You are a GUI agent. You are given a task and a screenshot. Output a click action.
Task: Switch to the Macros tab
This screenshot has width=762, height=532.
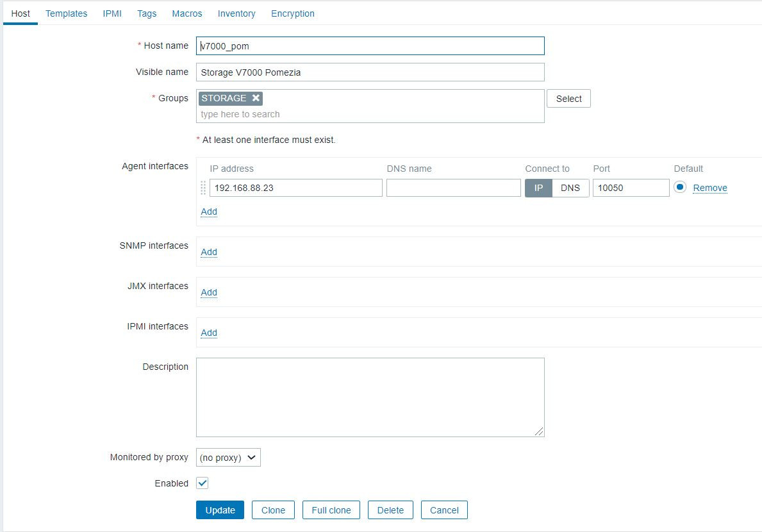(x=187, y=13)
